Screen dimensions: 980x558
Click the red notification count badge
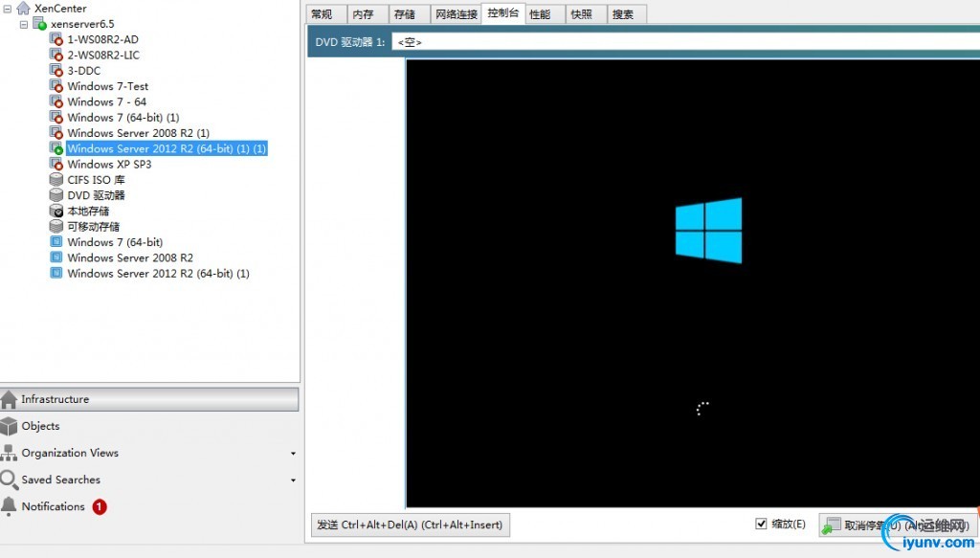click(x=100, y=506)
